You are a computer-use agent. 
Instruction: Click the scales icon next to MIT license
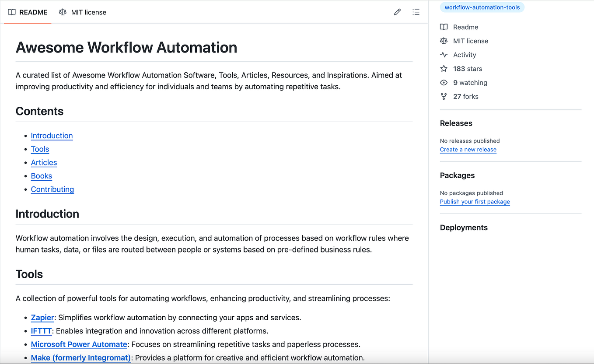point(444,41)
